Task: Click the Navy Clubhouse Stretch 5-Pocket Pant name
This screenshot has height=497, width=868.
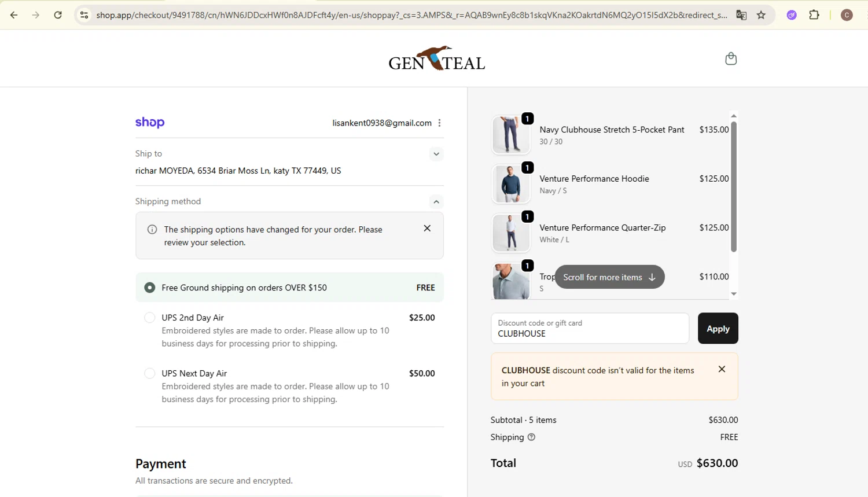Action: coord(612,130)
